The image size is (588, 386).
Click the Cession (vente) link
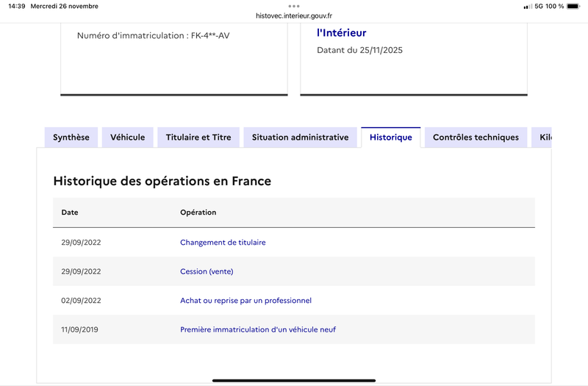[x=207, y=271]
